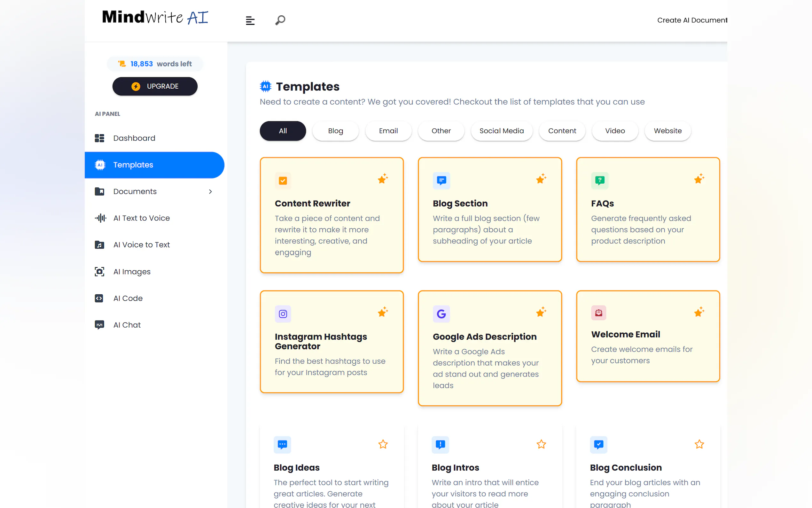Expand the Documents submenu
Screen dimensions: 812x508
pyautogui.click(x=210, y=191)
